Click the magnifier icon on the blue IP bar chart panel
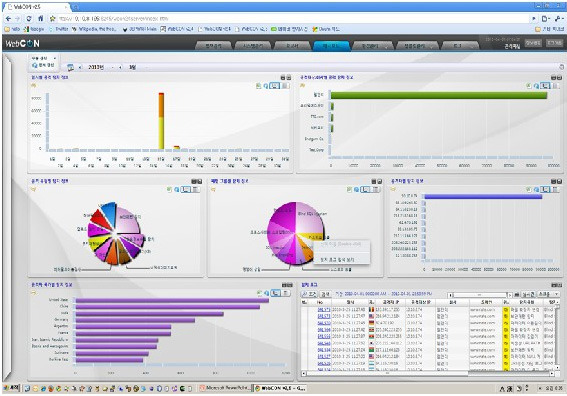567x396 pixels. point(537,190)
